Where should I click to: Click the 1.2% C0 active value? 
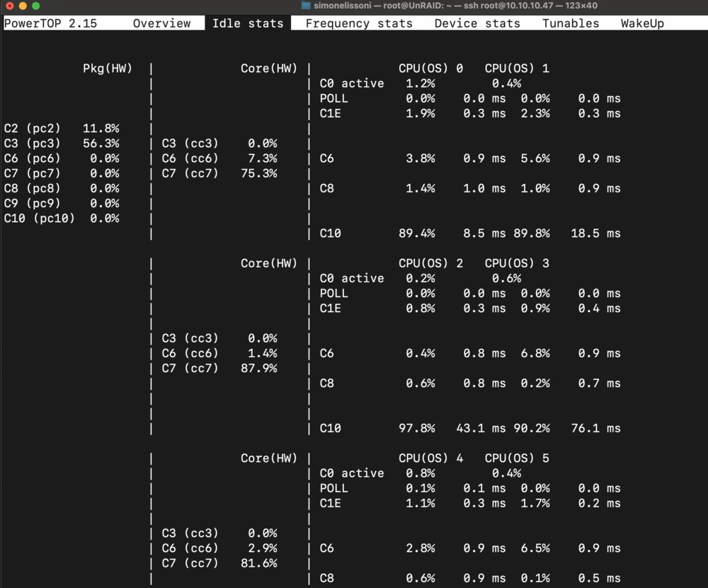(x=421, y=83)
